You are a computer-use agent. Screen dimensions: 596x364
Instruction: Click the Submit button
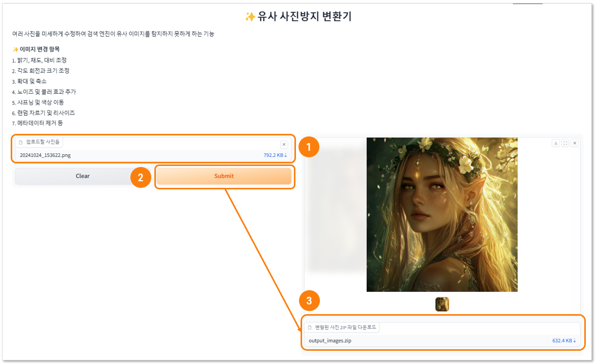224,176
